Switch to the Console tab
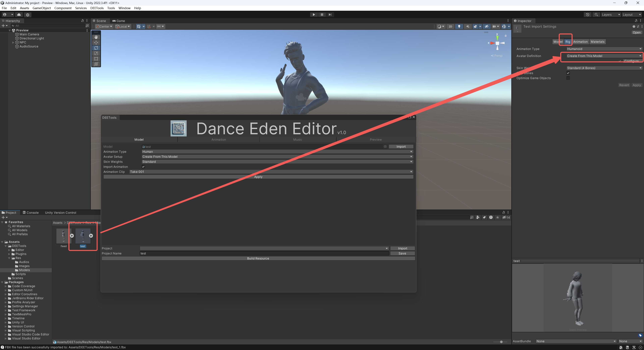Viewport: 644px width, 350px height. pyautogui.click(x=31, y=213)
